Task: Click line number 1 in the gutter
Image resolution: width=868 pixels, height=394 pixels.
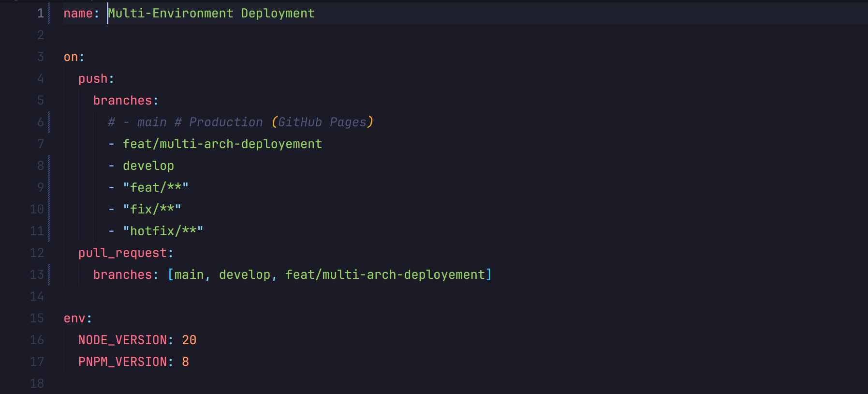Action: (40, 14)
